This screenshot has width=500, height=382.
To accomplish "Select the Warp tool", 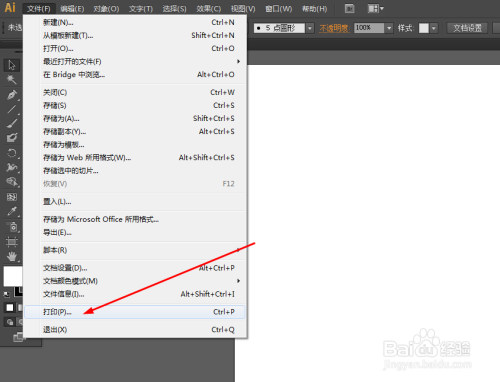I will click(x=12, y=167).
